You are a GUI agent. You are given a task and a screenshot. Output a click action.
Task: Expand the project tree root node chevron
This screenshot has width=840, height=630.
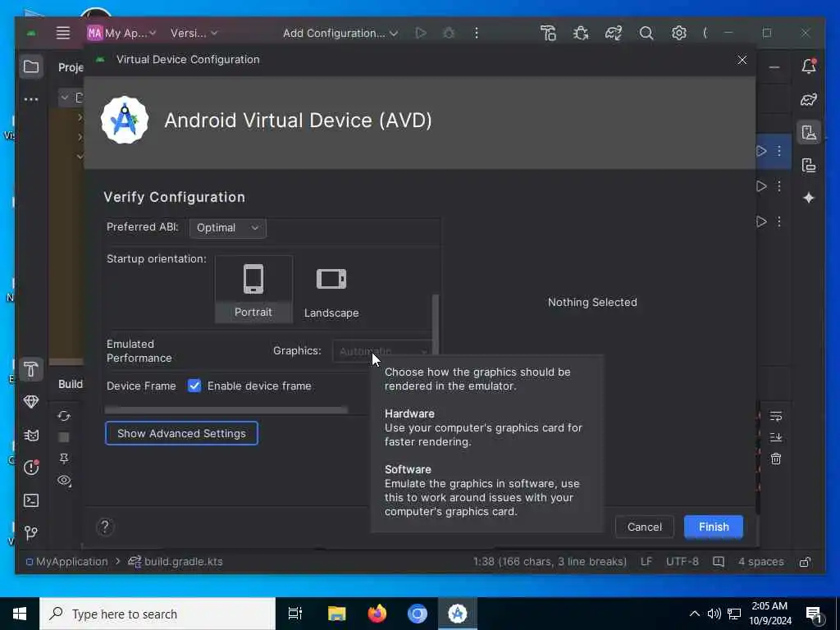(x=65, y=98)
